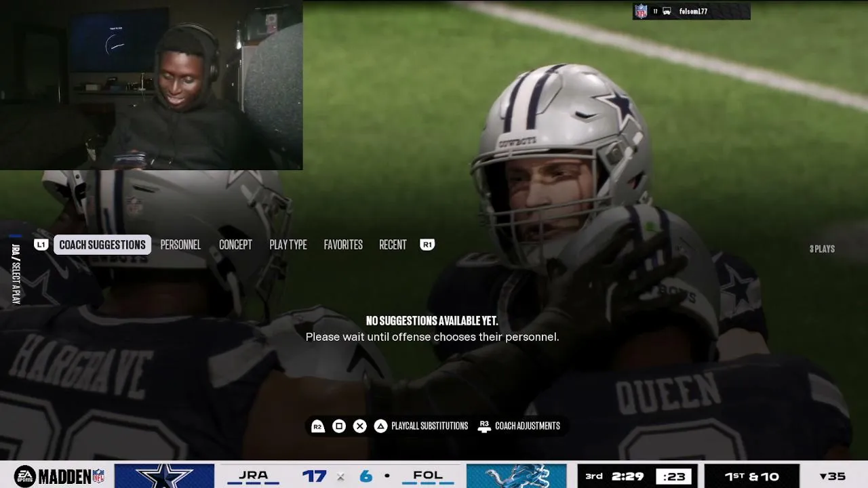
Task: Click the Cowboys star logo in the scorebar
Action: (x=164, y=476)
